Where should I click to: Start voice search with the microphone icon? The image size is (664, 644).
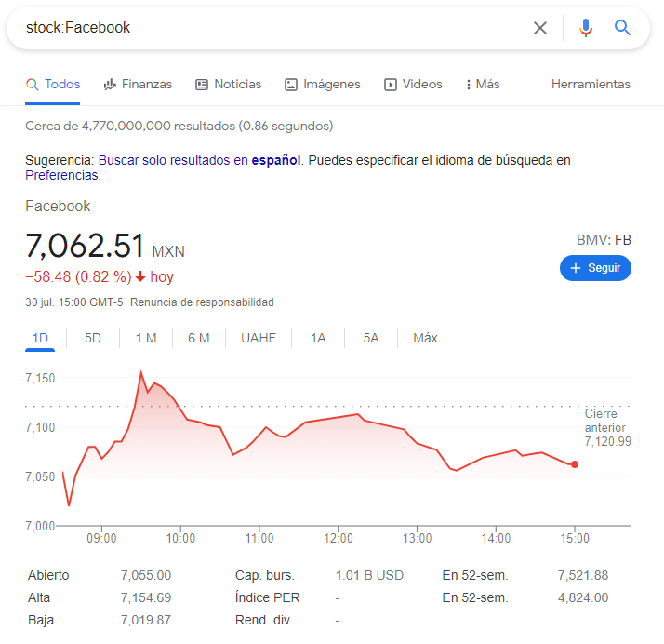click(x=586, y=28)
